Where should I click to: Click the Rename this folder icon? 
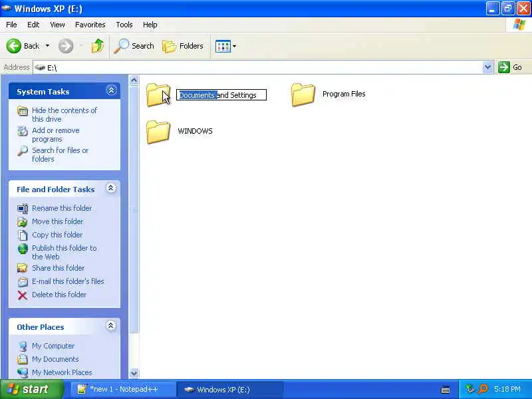coord(23,208)
